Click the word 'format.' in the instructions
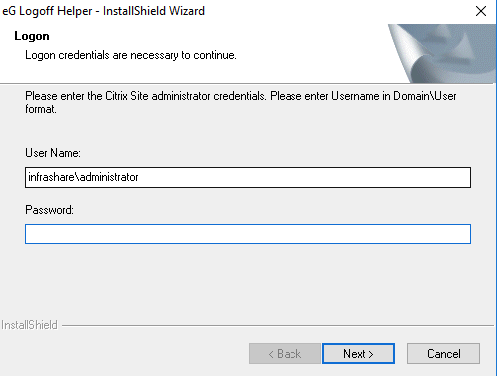 pos(41,109)
